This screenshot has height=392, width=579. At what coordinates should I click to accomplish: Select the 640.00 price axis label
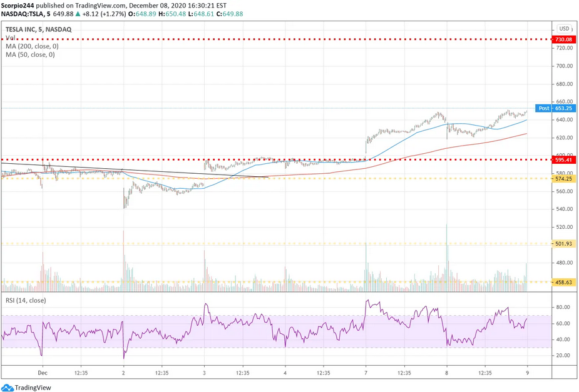[x=564, y=120]
